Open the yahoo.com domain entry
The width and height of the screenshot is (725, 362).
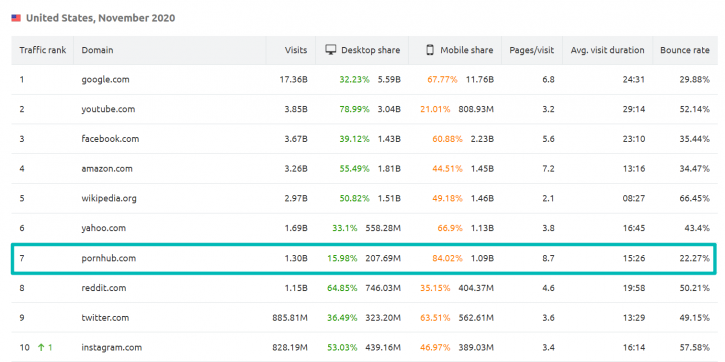pyautogui.click(x=104, y=228)
